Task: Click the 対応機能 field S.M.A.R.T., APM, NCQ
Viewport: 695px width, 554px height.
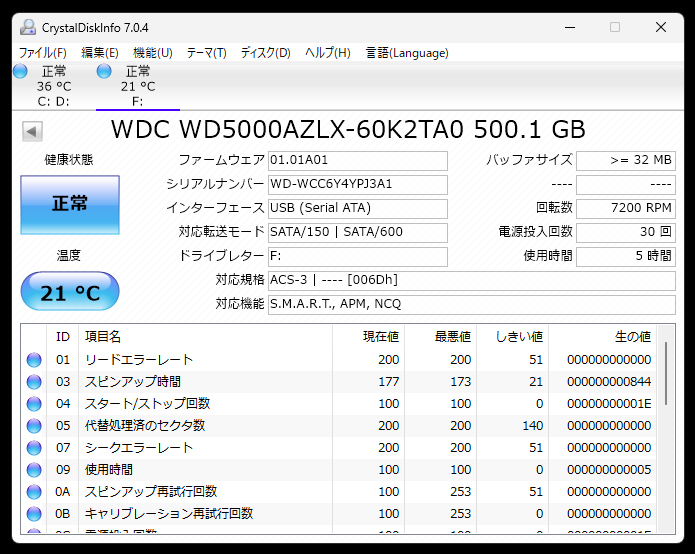Action: click(472, 304)
